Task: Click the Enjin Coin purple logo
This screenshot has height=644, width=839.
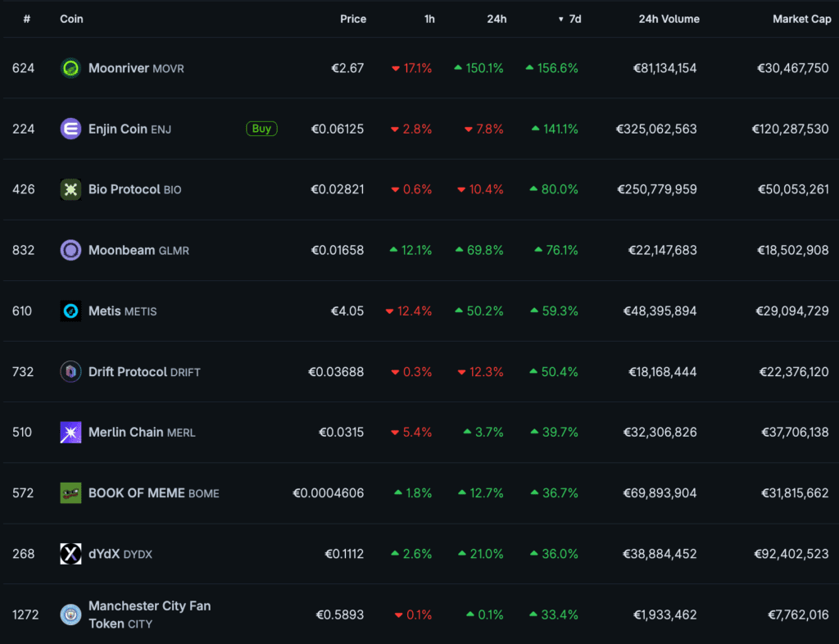Action: 70,129
